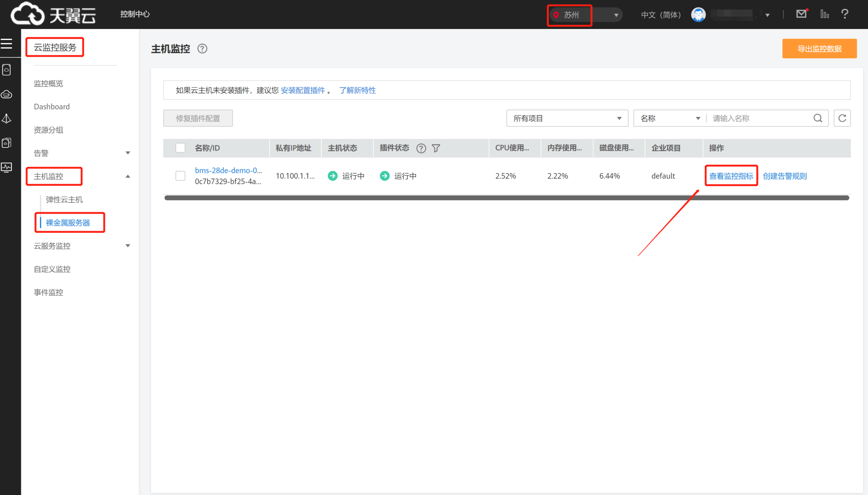
Task: Open the monitoring chart icon in left rail
Action: [7, 167]
